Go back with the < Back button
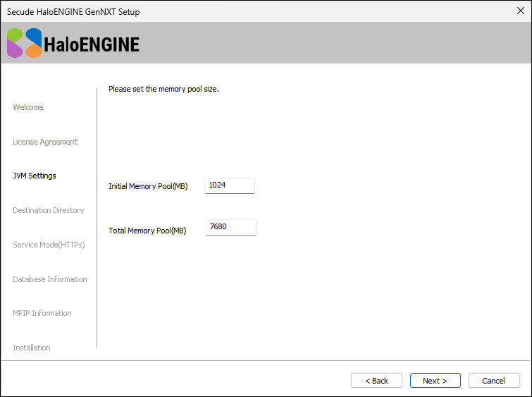 376,380
